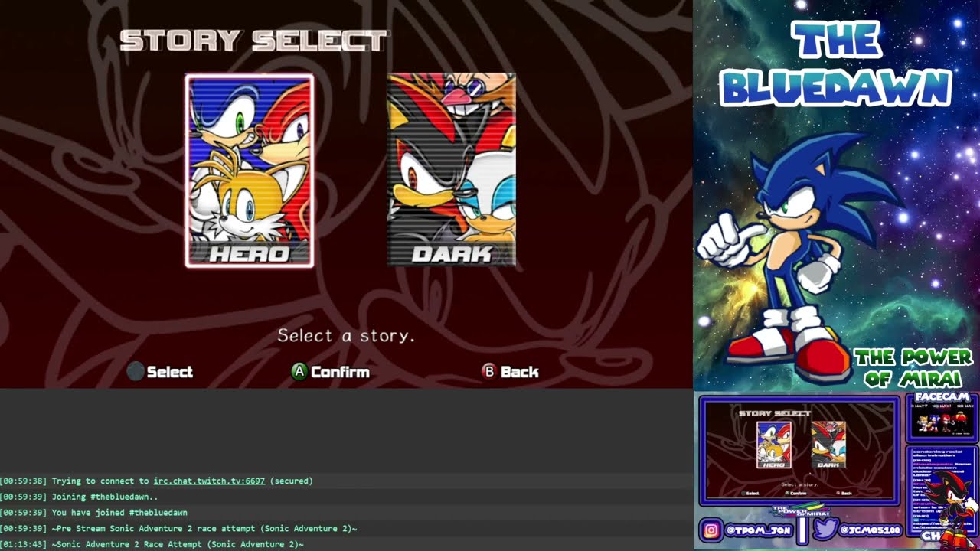Image resolution: width=980 pixels, height=551 pixels.
Task: Click the red B Back button icon
Action: (x=488, y=371)
